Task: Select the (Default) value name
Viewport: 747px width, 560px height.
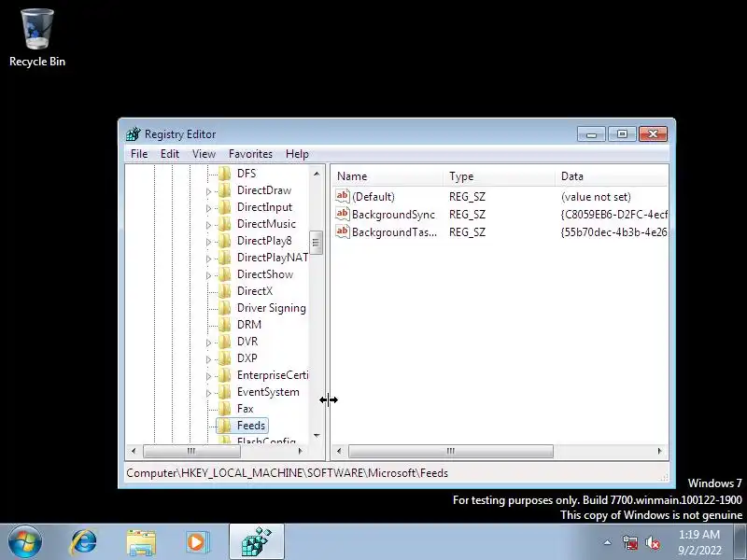Action: [x=373, y=197]
